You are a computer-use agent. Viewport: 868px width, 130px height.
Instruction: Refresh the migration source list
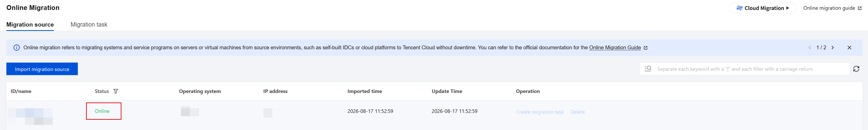tap(856, 69)
